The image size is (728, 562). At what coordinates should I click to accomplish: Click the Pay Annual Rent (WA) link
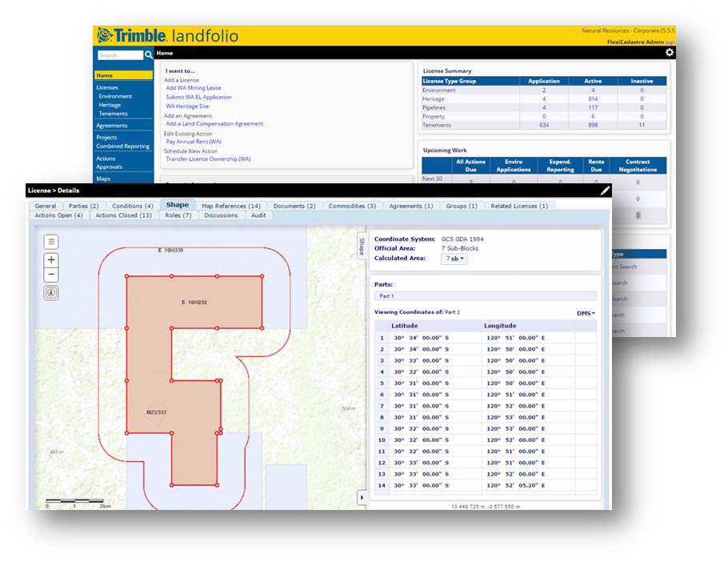194,142
